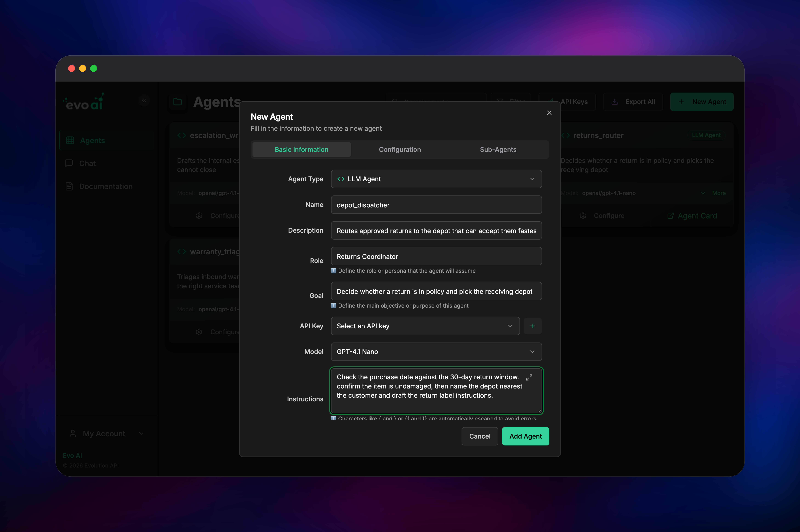Open the Agent Type dropdown
This screenshot has height=532, width=800.
(436, 179)
